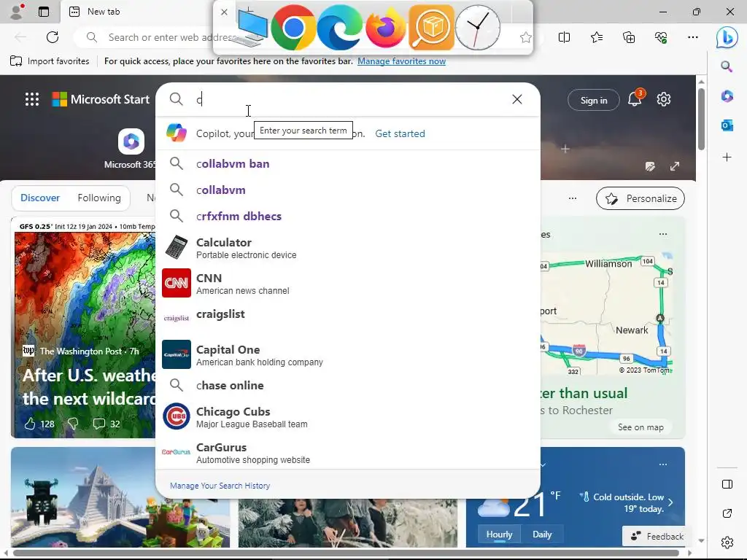Image resolution: width=747 pixels, height=560 pixels.
Task: Choose the 'collabvm ban' suggestion
Action: 348,164
